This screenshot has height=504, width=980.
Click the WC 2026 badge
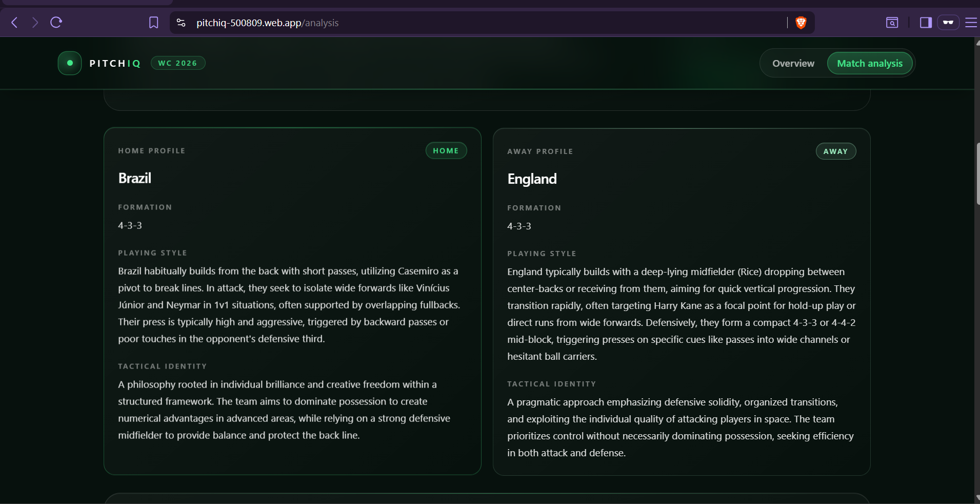coord(178,63)
